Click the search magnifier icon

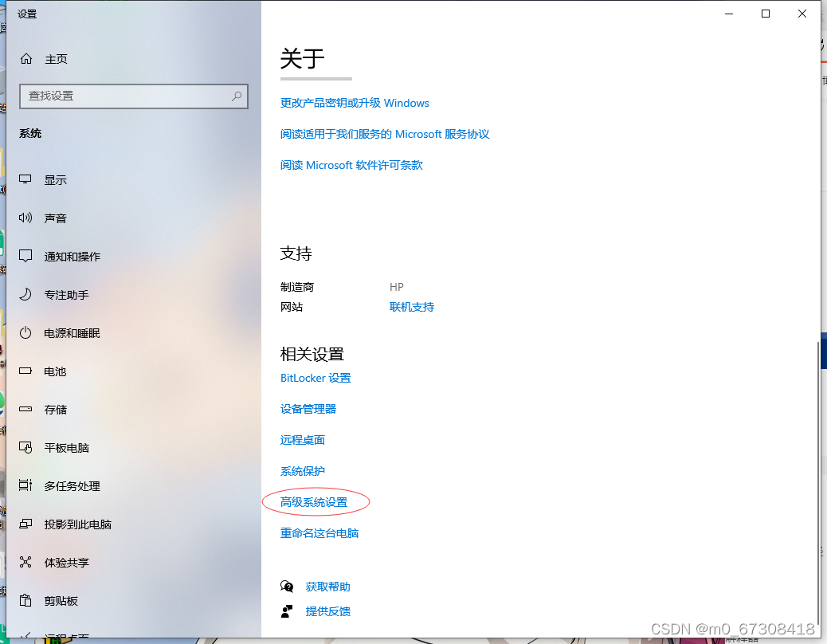(237, 96)
